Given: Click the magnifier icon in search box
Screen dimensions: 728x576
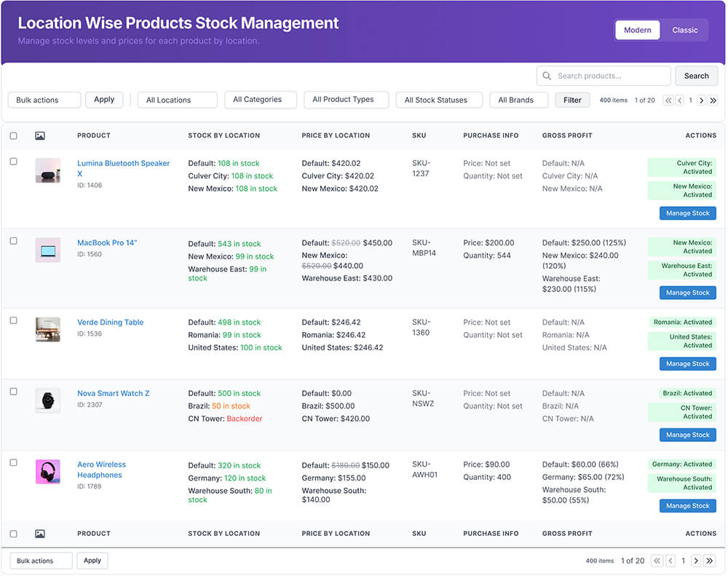Looking at the screenshot, I should [547, 76].
